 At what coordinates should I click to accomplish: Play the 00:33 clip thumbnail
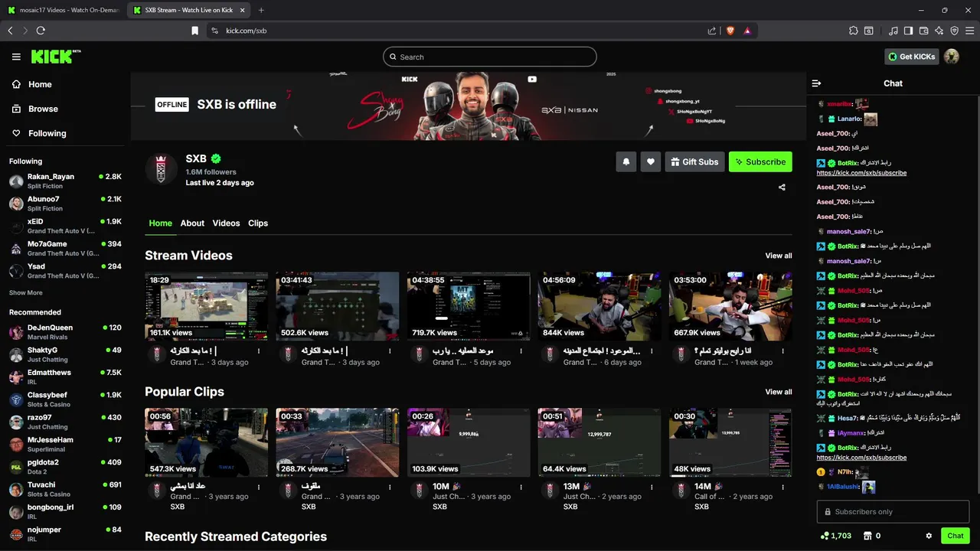coord(338,442)
